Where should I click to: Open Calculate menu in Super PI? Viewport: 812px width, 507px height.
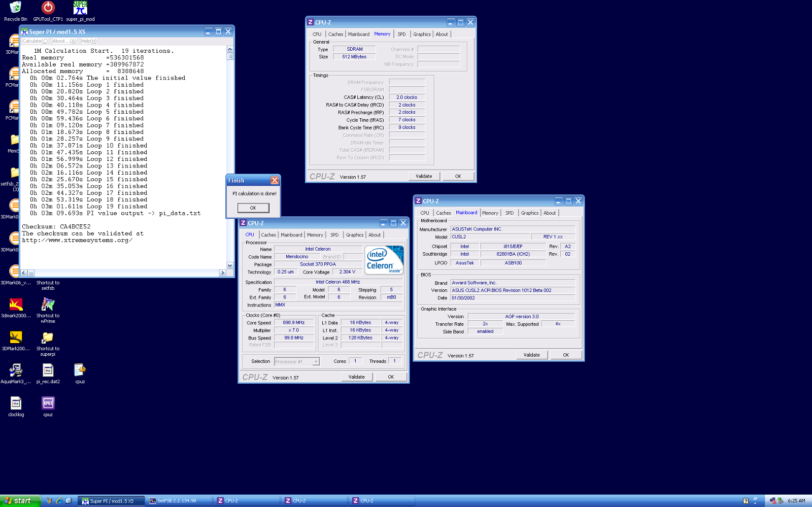(35, 41)
